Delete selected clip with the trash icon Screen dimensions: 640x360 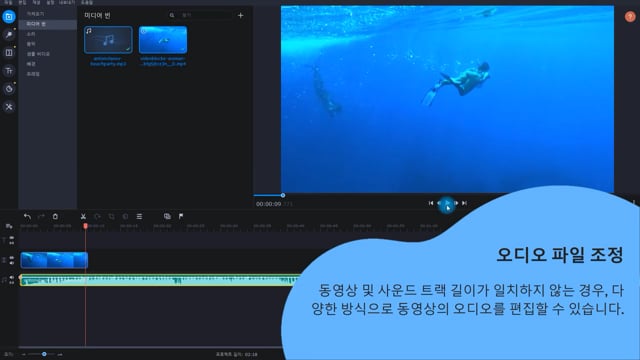pos(55,216)
